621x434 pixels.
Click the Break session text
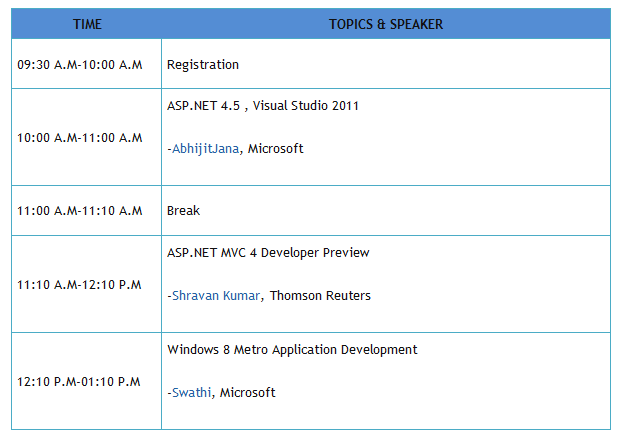pyautogui.click(x=184, y=211)
